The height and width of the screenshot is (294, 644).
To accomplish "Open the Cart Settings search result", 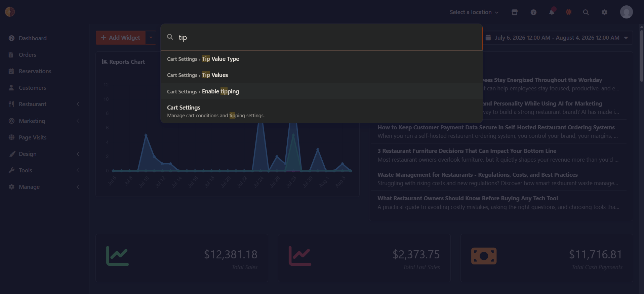I will coord(322,111).
